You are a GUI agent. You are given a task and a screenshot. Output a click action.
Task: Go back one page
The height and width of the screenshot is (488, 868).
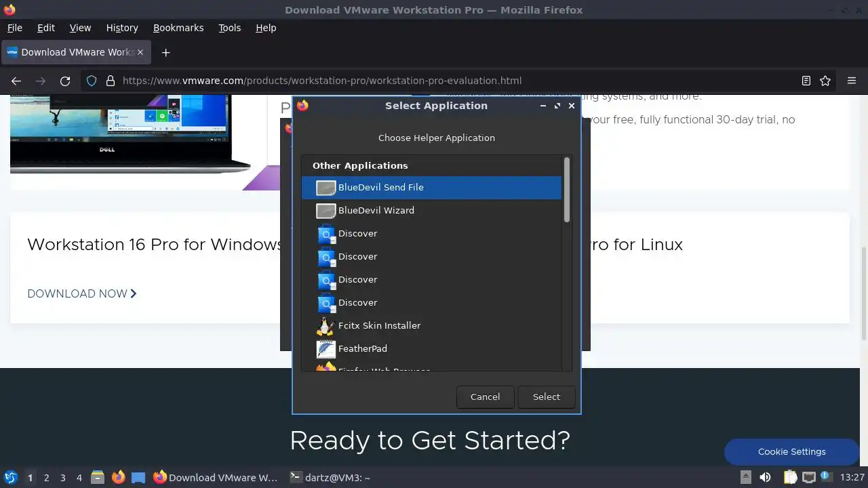tap(16, 81)
